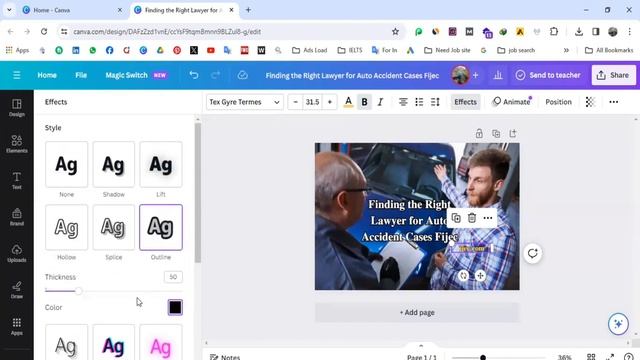Show more bookmarks chevron
The image size is (640, 360).
click(566, 50)
